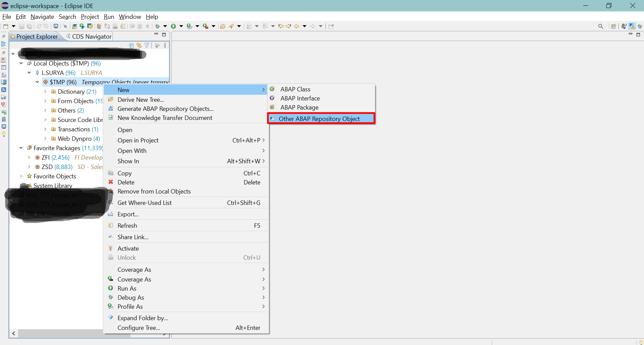Select the ABAP perspective toggle button
Screen dimensions: 644x345
632,26
